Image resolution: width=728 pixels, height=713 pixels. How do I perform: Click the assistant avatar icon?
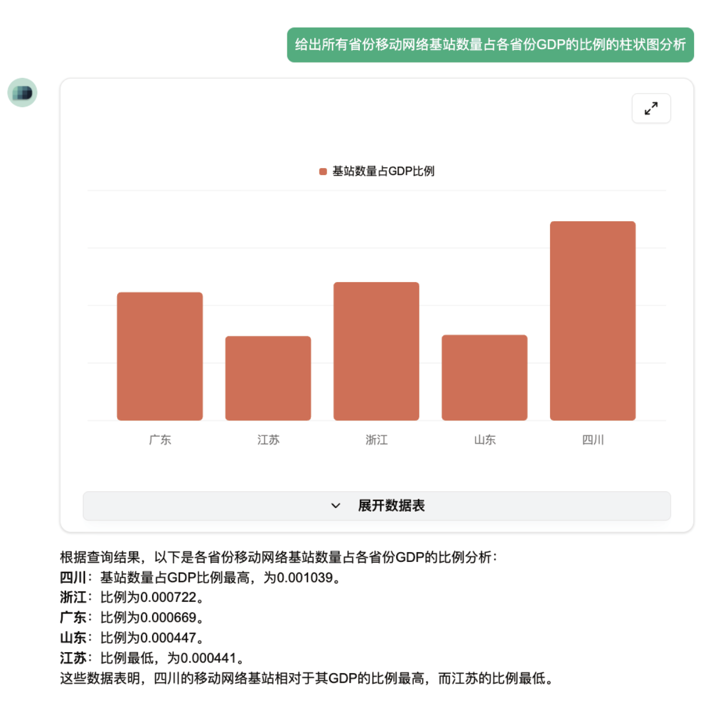coord(22,92)
